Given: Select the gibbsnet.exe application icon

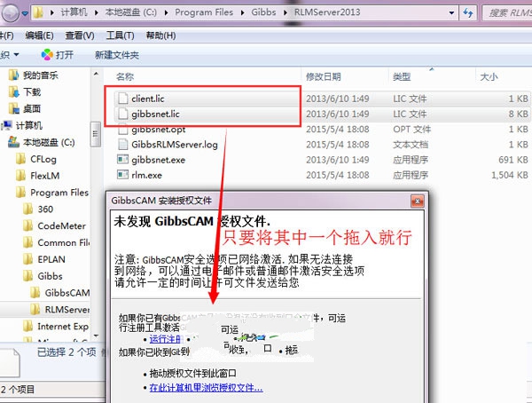Looking at the screenshot, I should point(123,159).
